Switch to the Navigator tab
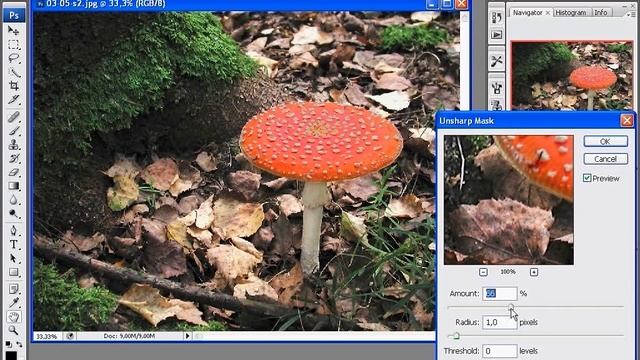640x360 pixels. click(527, 13)
